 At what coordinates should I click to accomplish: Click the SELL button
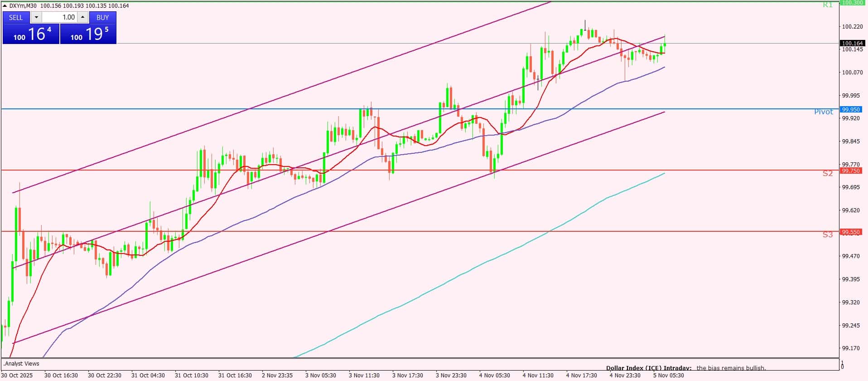(x=16, y=17)
